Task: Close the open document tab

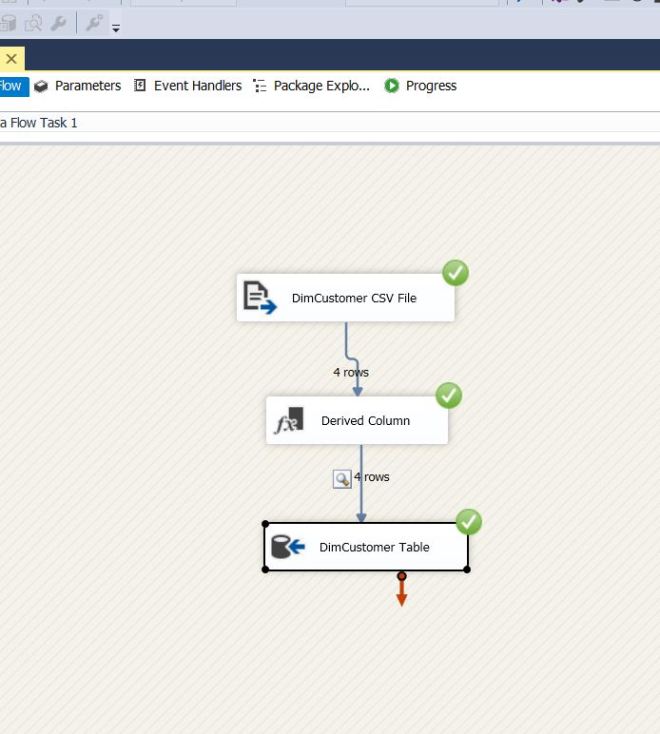Action: tap(11, 59)
